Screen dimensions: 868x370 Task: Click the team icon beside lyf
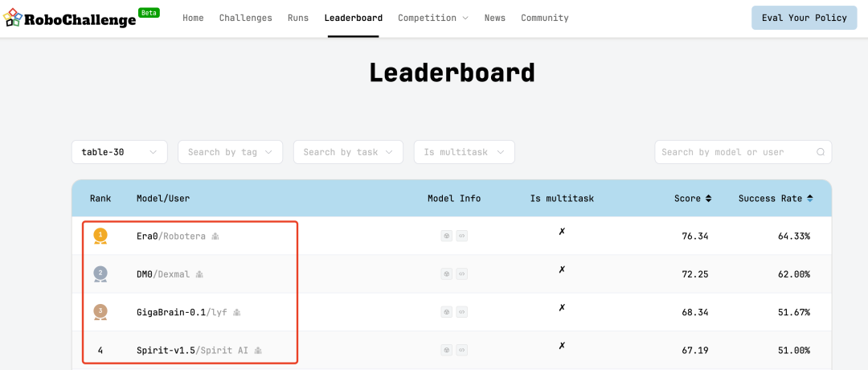click(237, 313)
